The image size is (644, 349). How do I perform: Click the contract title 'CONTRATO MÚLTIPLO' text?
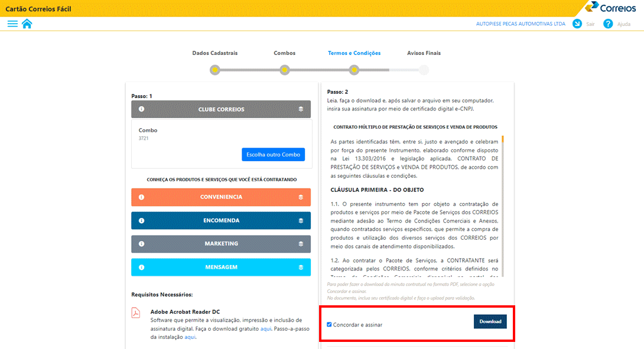point(415,128)
